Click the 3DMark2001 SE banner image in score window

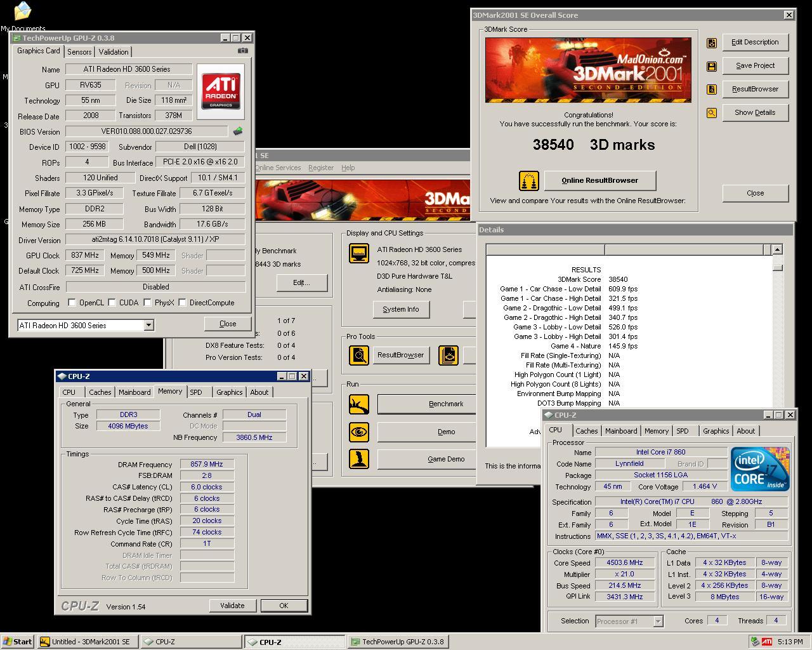pyautogui.click(x=588, y=70)
